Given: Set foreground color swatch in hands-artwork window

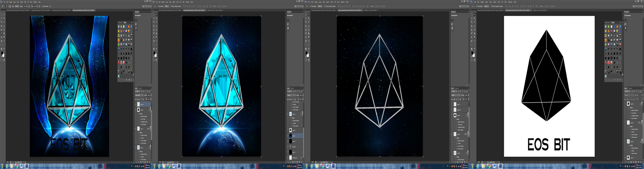Looking at the screenshot, I should coord(2,53).
